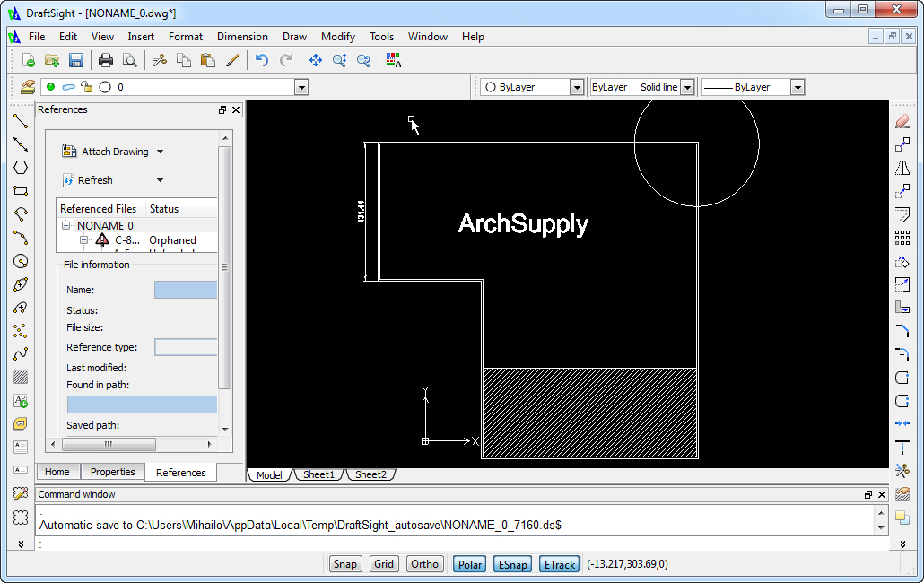The height and width of the screenshot is (583, 924).
Task: Toggle Polar tracking off
Action: [x=470, y=564]
